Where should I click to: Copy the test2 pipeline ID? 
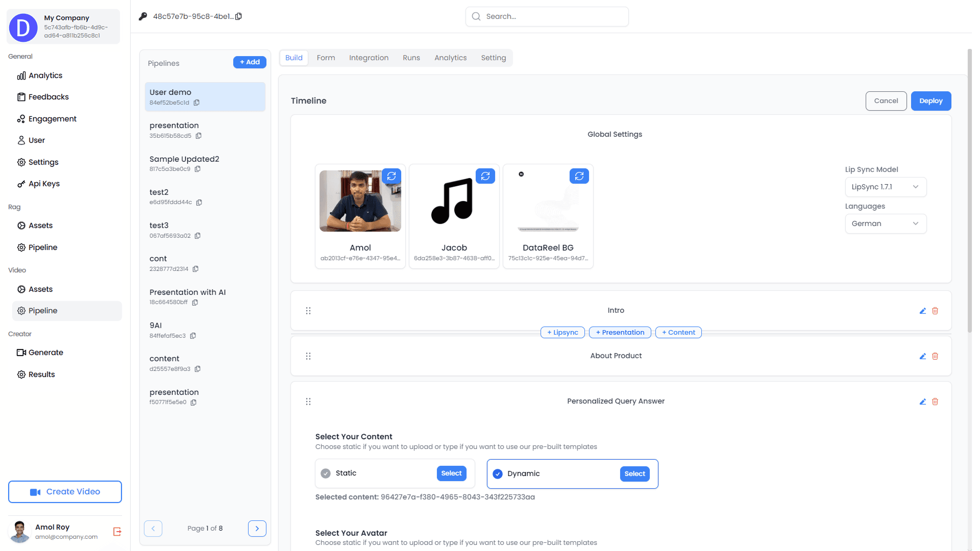[x=199, y=202]
